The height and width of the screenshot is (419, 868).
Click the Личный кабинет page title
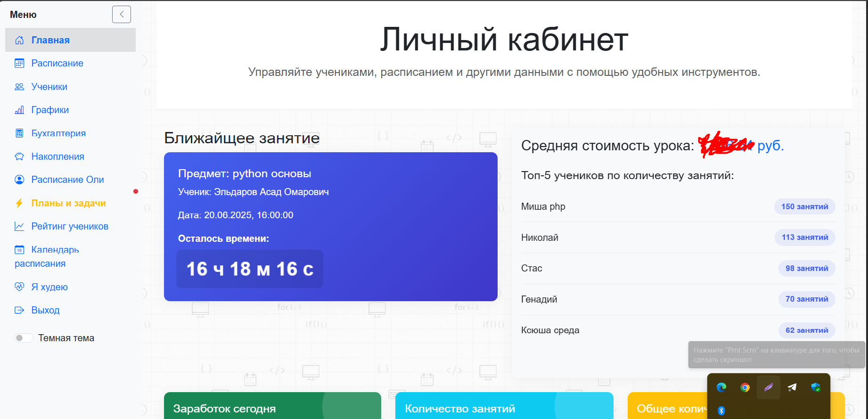coord(504,39)
